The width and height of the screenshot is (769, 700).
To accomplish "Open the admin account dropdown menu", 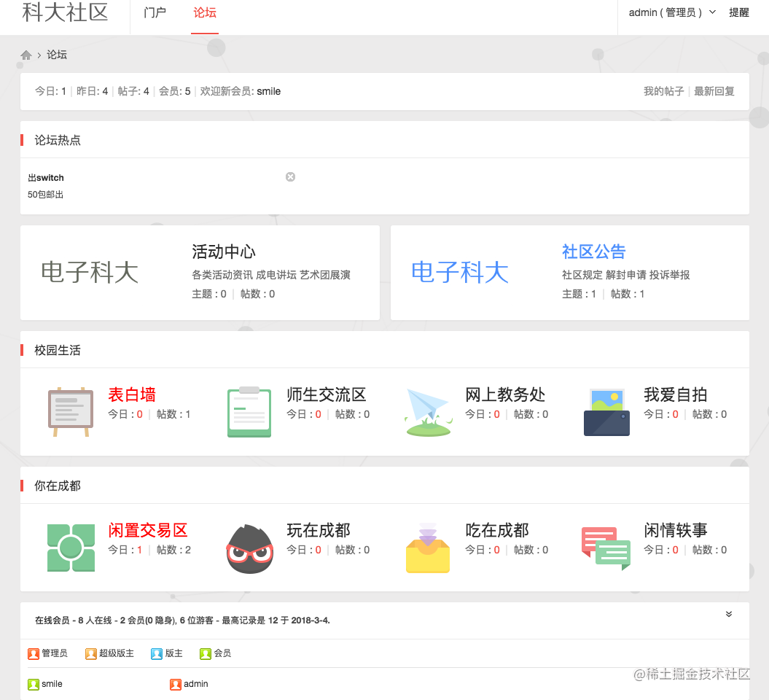I will [672, 12].
